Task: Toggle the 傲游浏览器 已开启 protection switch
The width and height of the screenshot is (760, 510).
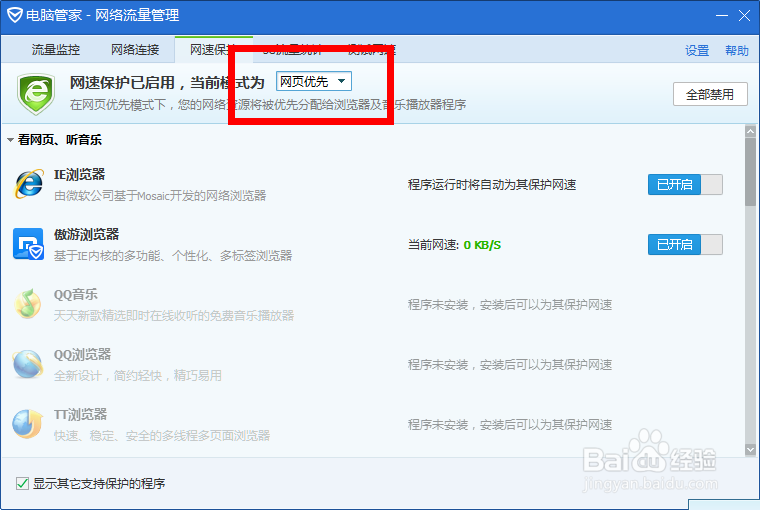Action: coord(685,245)
